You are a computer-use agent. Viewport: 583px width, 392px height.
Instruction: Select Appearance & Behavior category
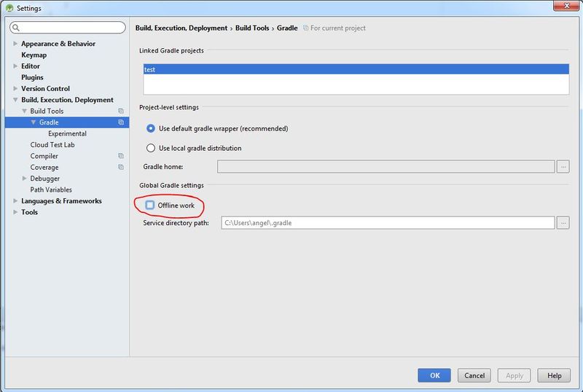tap(58, 44)
